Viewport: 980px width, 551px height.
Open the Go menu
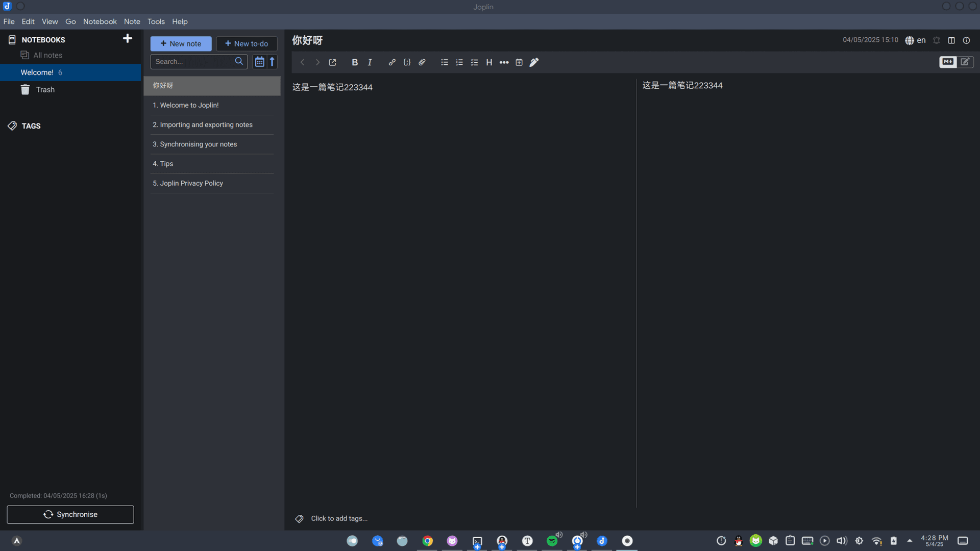point(70,21)
